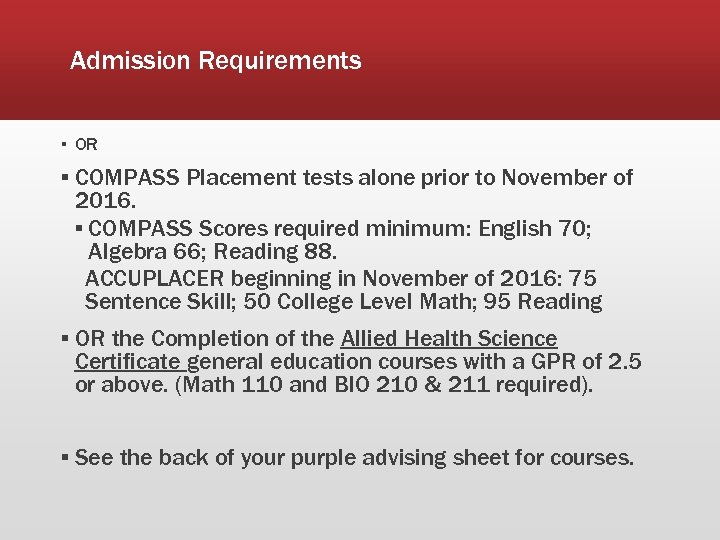
Task: Click the red header banner background
Action: (x=540, y=60)
